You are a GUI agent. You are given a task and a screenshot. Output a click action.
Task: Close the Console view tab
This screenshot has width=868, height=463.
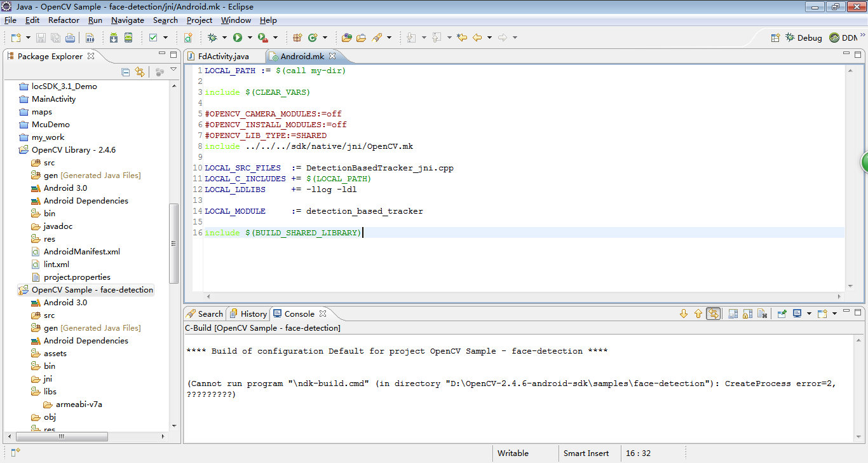coord(323,314)
